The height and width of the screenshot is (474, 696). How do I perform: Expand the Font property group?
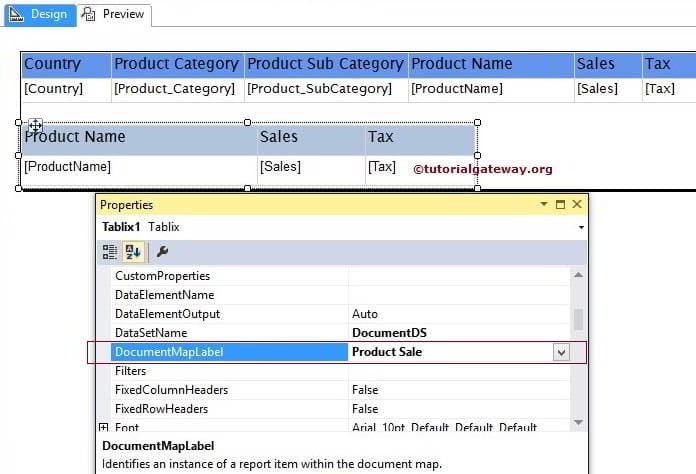click(x=103, y=428)
